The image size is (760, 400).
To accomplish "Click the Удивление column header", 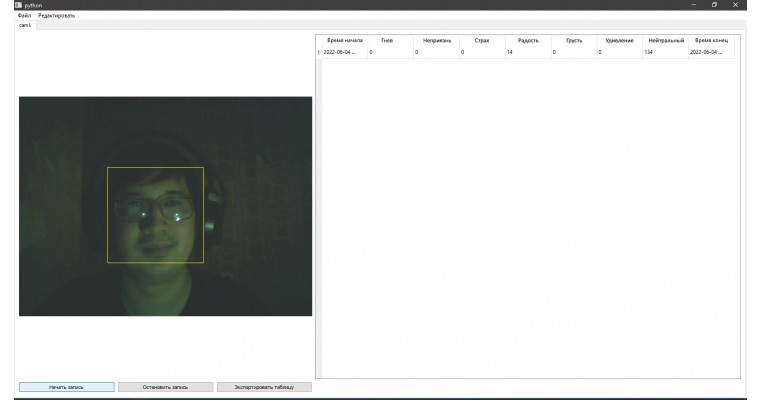I will pyautogui.click(x=619, y=40).
